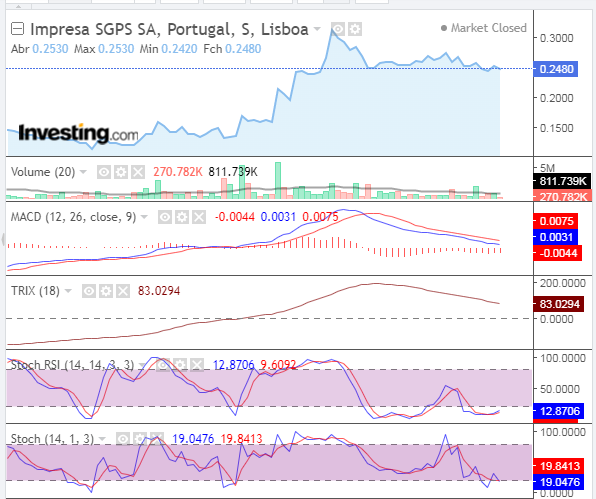This screenshot has width=596, height=499.
Task: Click the 811.739K volume axis label
Action: (562, 181)
